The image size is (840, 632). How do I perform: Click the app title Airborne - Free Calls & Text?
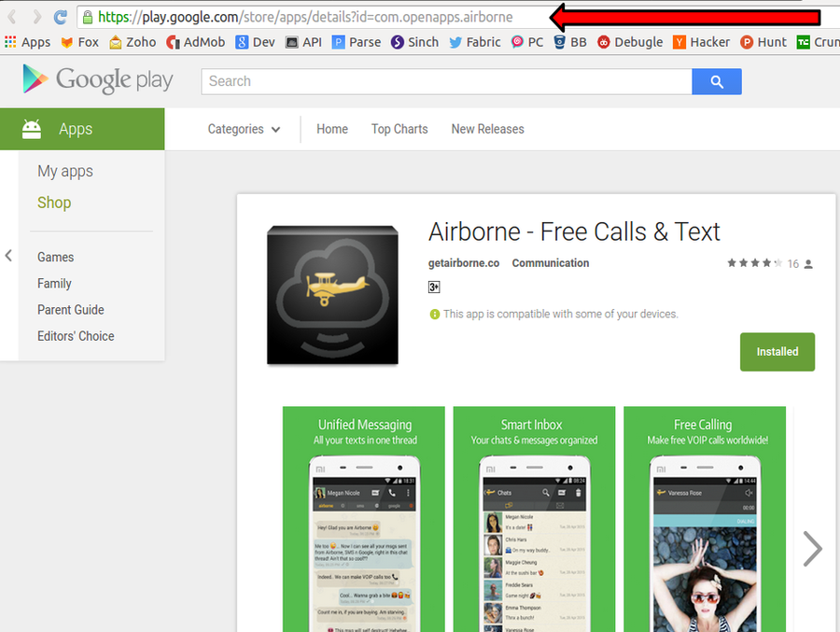tap(574, 232)
